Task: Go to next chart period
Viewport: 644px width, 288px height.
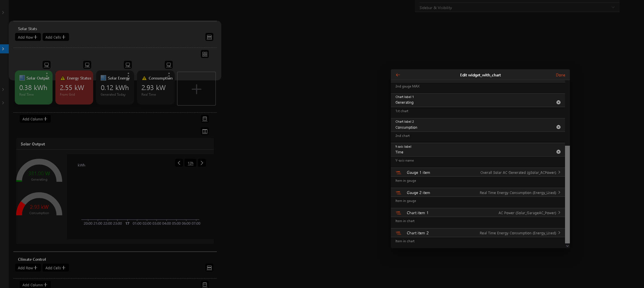Action: 202,163
